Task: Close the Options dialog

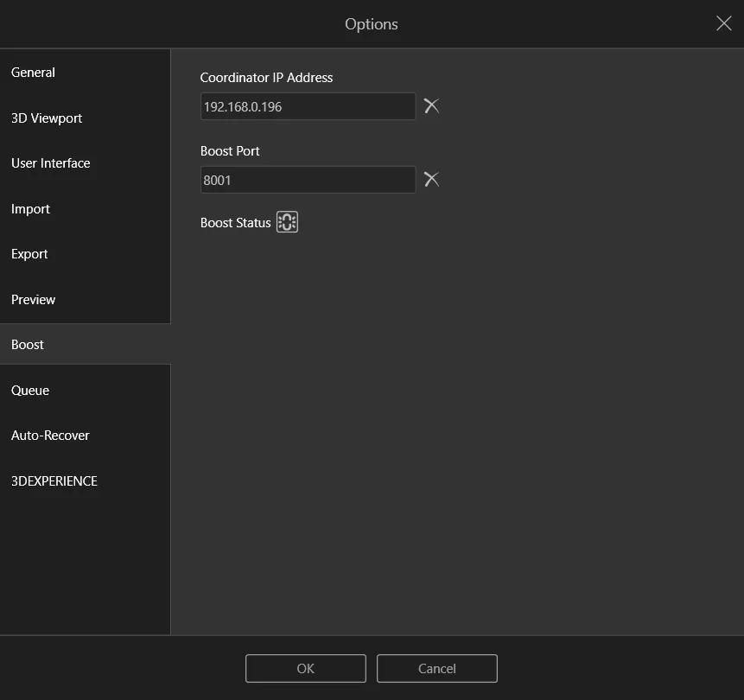Action: point(723,23)
